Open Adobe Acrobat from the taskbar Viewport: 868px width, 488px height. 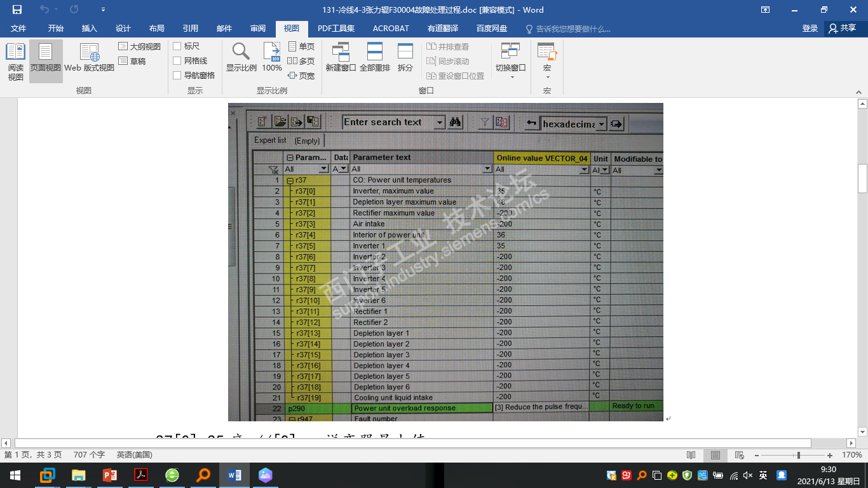click(x=141, y=475)
